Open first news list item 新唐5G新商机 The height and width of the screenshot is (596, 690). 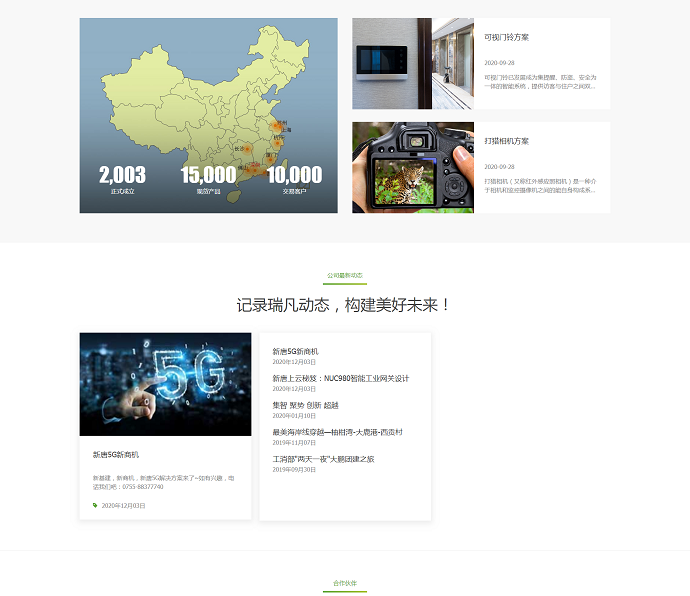(295, 351)
